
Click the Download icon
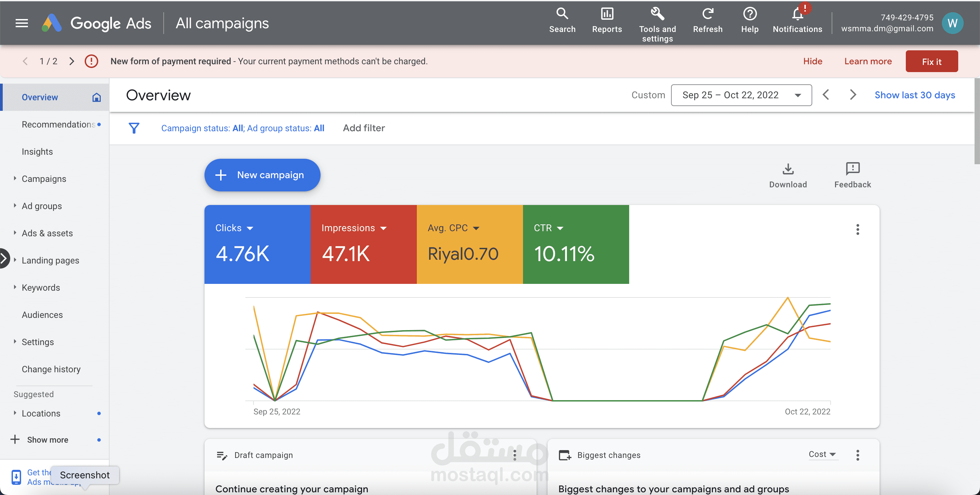point(787,169)
